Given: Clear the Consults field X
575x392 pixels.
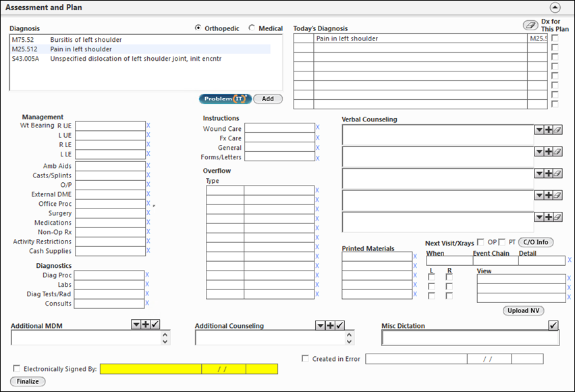Looking at the screenshot, I should pos(147,303).
